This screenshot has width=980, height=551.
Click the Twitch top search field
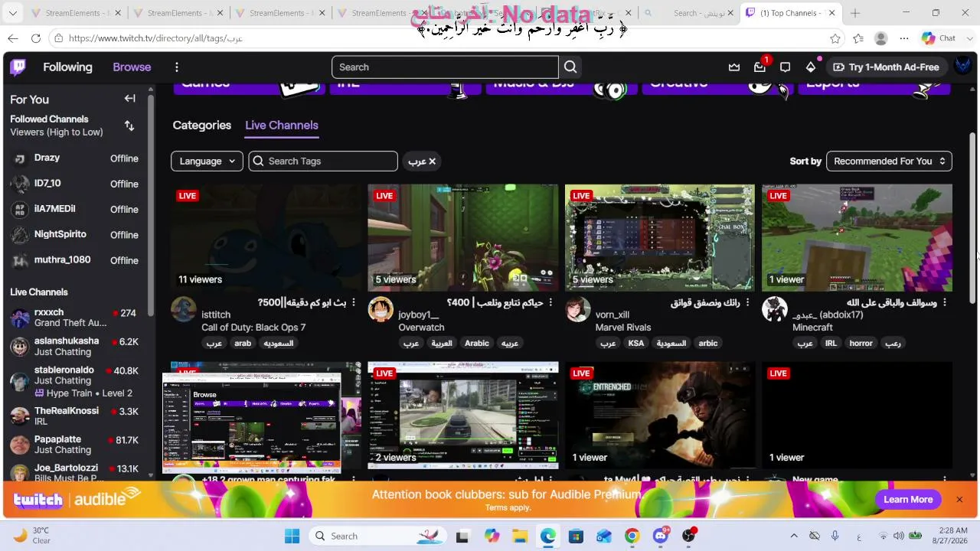445,67
